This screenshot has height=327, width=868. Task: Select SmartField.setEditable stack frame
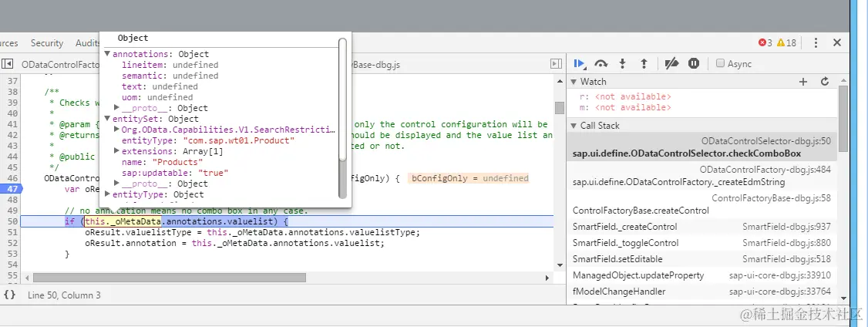701,259
